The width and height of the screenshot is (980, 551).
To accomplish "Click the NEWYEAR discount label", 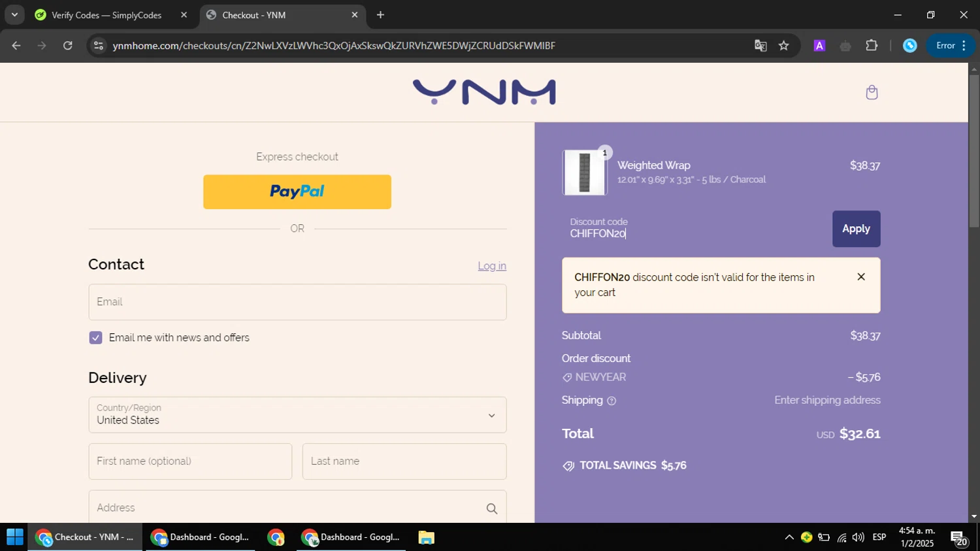I will (x=600, y=378).
